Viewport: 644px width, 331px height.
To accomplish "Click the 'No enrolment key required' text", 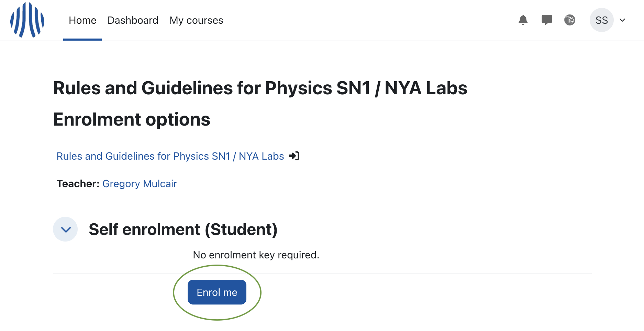I will coord(256,255).
